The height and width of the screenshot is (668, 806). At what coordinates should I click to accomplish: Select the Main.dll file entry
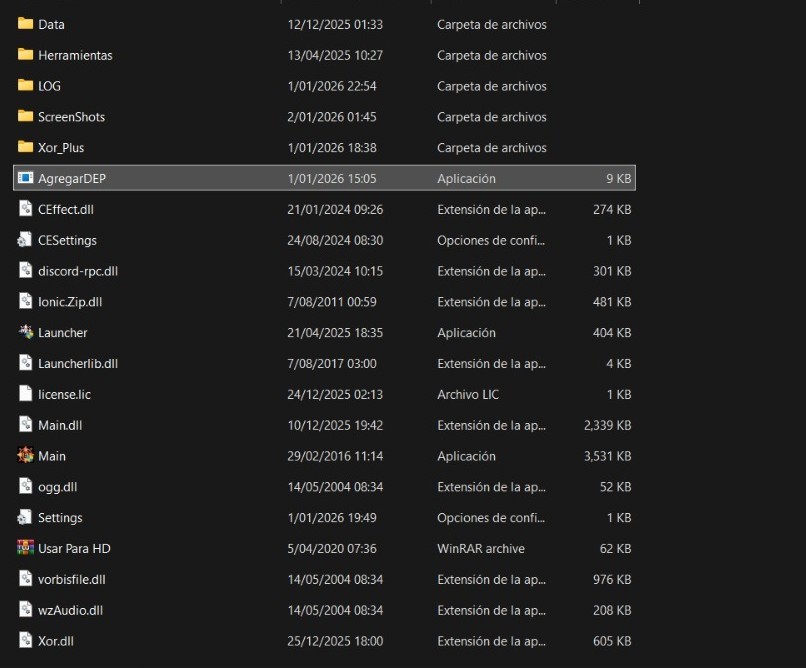tap(60, 426)
